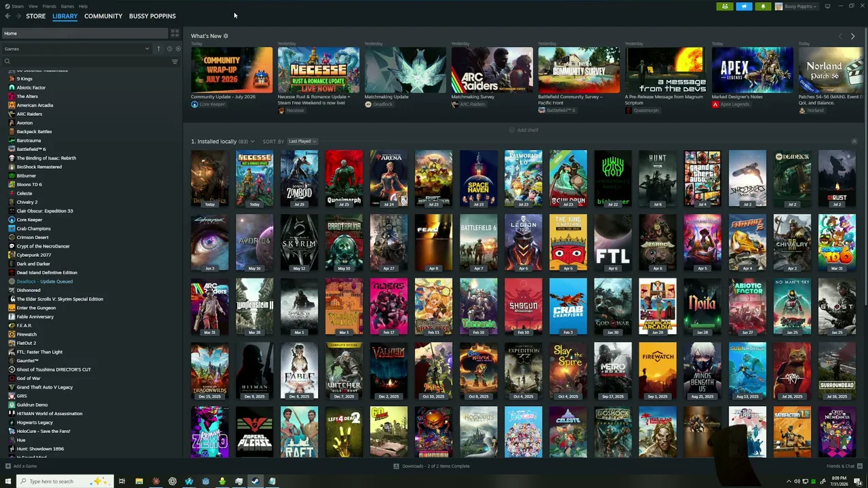The width and height of the screenshot is (868, 488).
Task: Open What's New settings gear
Action: 226,36
